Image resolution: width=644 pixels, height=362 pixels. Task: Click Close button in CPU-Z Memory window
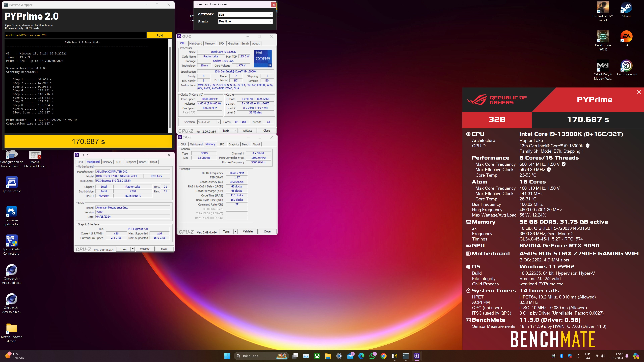click(267, 231)
